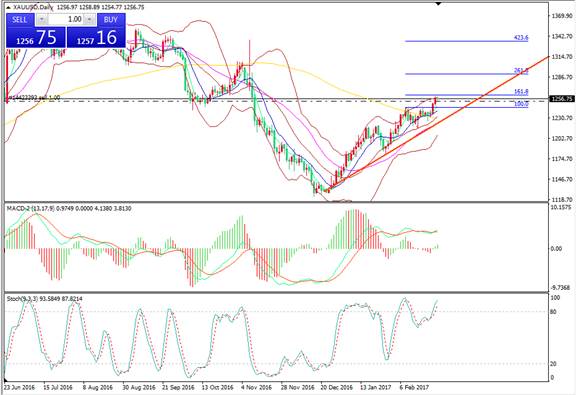Click the 21 Sep 2016 date label

point(178,388)
